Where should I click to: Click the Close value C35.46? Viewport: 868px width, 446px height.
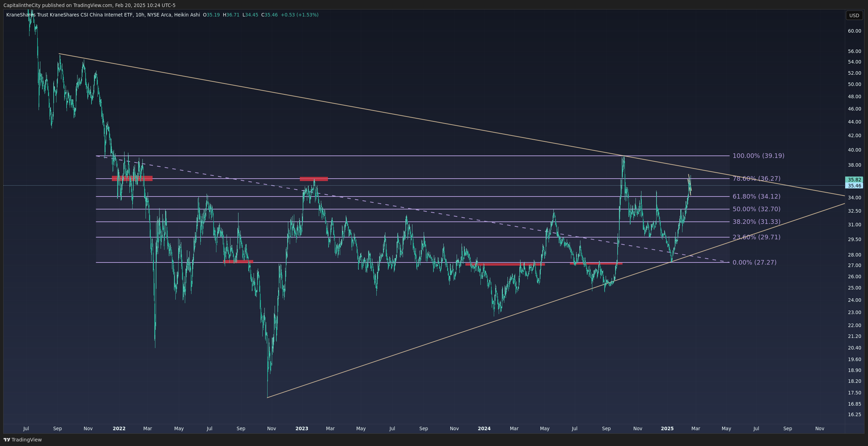(x=269, y=15)
